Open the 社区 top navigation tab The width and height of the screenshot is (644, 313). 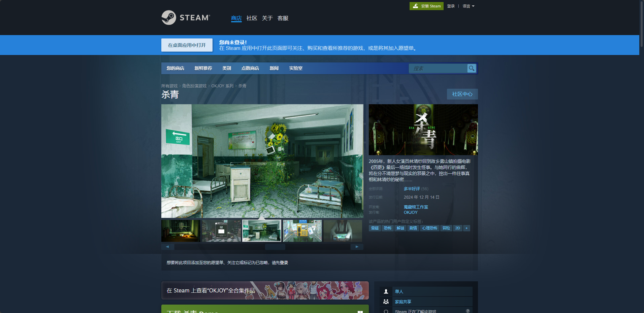(252, 18)
